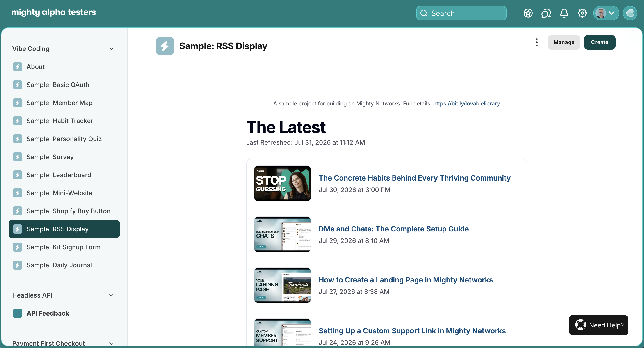Open Setting Up a Custom Support Link article

412,331
